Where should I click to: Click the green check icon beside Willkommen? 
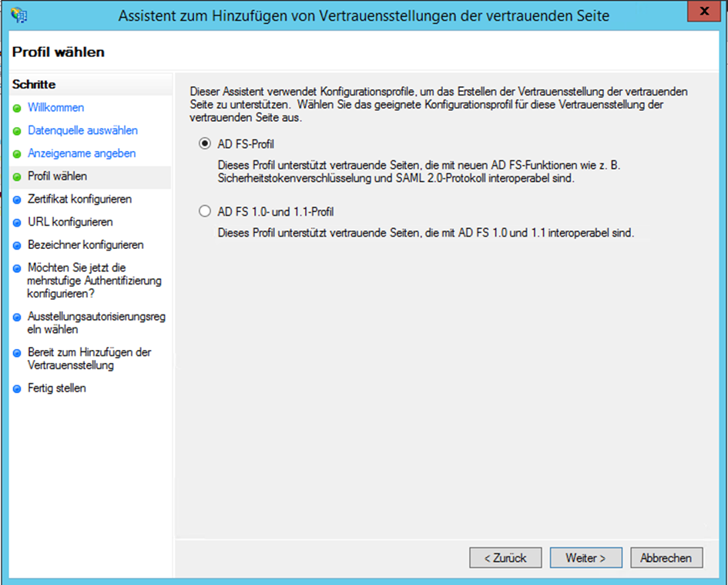pos(20,108)
